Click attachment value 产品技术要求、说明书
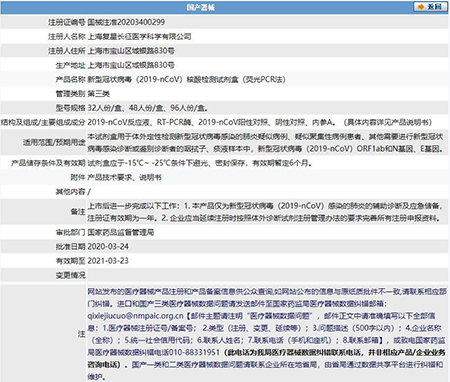Viewport: 450px width, 382px height. click(x=124, y=177)
